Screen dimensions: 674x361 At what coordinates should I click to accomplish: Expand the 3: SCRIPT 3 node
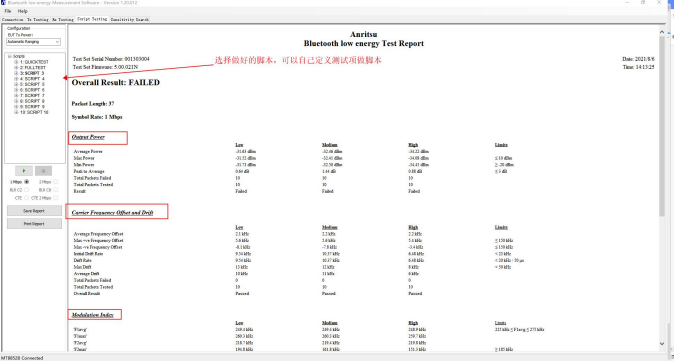pyautogui.click(x=16, y=73)
